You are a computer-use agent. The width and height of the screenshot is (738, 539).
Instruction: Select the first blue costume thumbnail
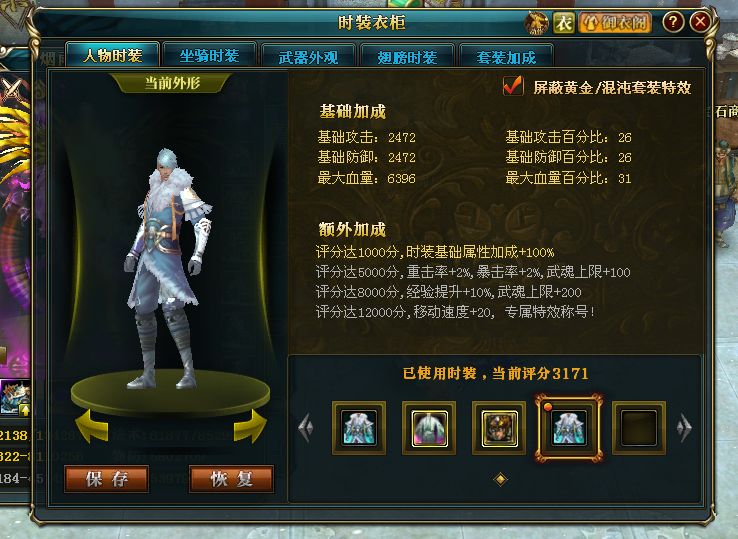coord(359,428)
